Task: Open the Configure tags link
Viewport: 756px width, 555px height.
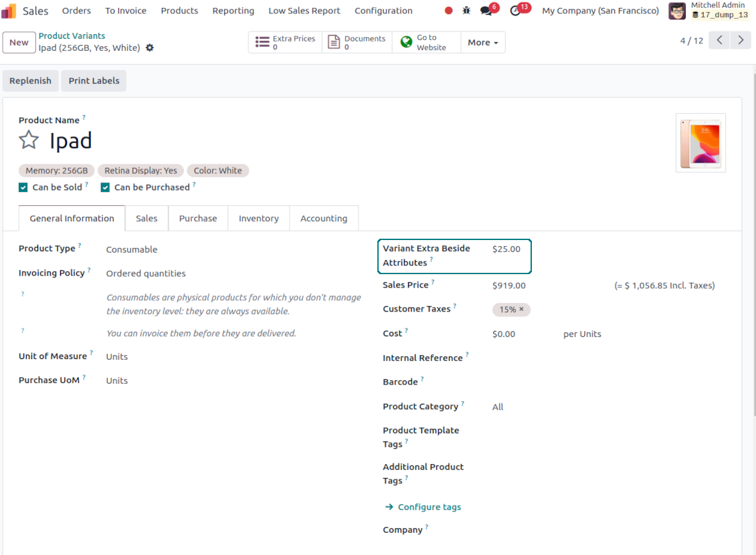Action: (x=423, y=507)
